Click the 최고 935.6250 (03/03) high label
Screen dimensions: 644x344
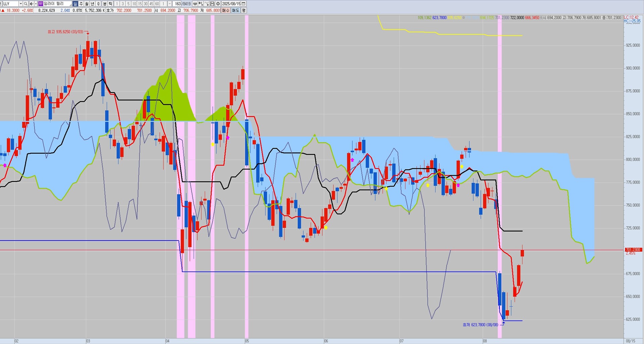65,32
